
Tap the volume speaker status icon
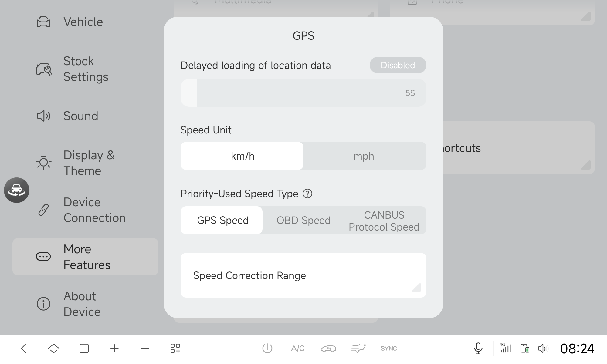[543, 348]
